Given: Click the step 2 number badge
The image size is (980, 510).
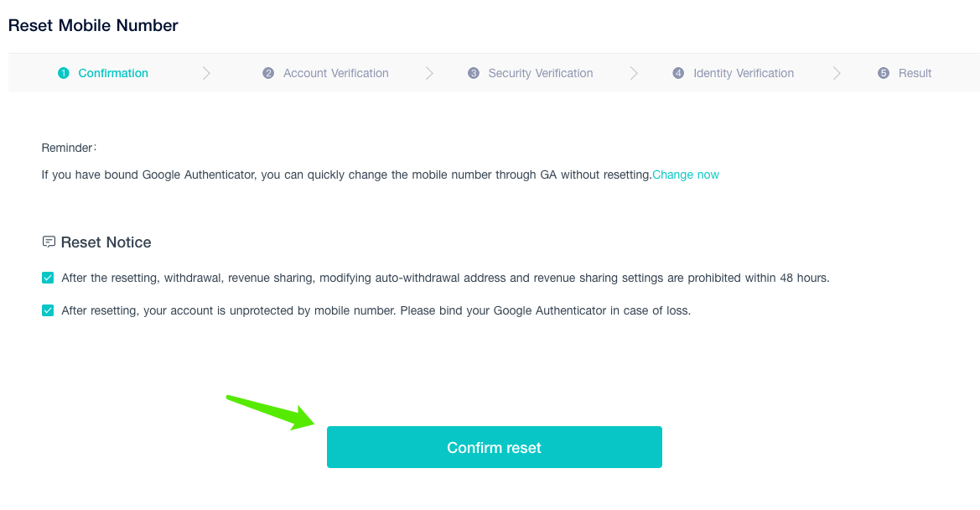Looking at the screenshot, I should (268, 73).
